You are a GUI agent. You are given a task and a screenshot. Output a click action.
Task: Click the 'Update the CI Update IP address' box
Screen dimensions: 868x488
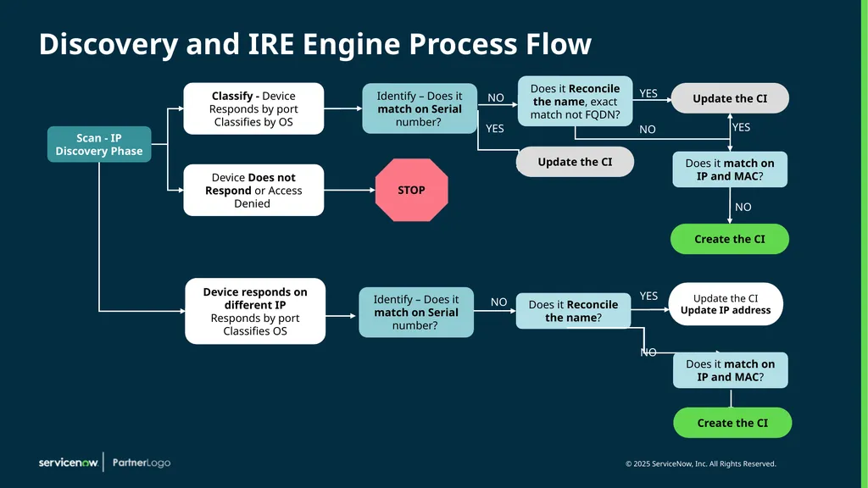(x=726, y=304)
